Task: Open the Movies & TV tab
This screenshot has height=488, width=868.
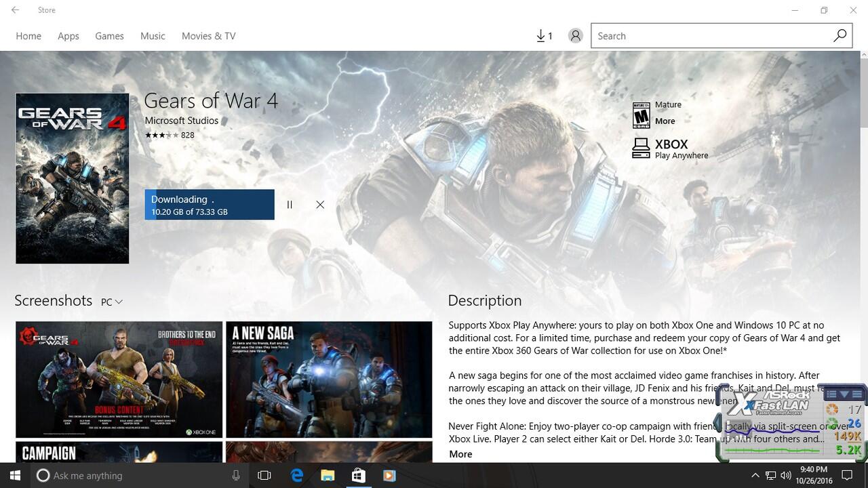Action: point(209,36)
